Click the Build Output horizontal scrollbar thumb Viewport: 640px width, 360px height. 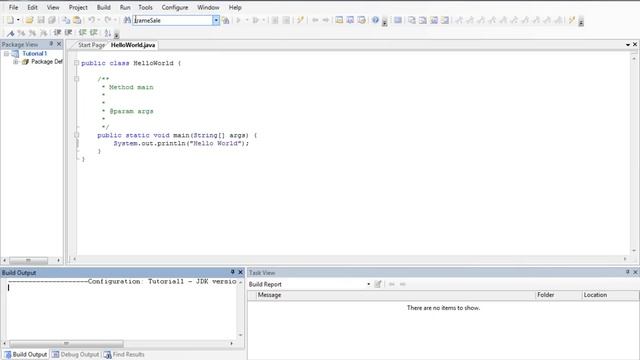(66, 343)
